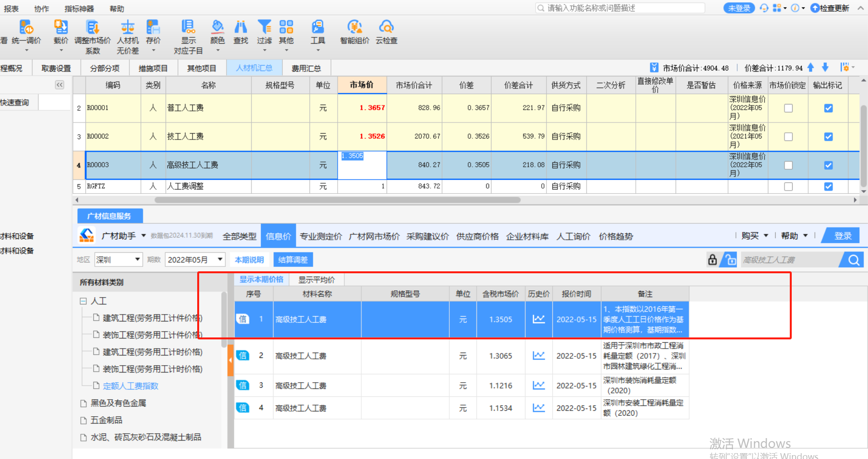868x459 pixels.
Task: Click the 存价 save price icon
Action: (x=153, y=27)
